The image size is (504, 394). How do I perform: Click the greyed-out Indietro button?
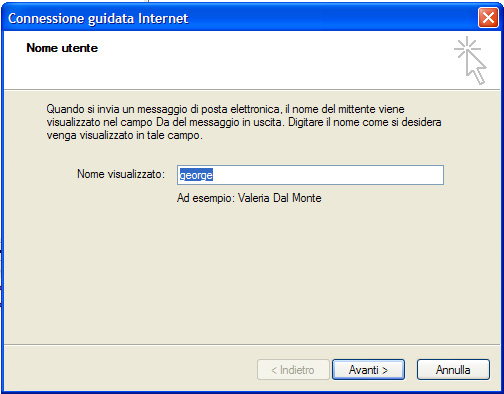coord(293,370)
